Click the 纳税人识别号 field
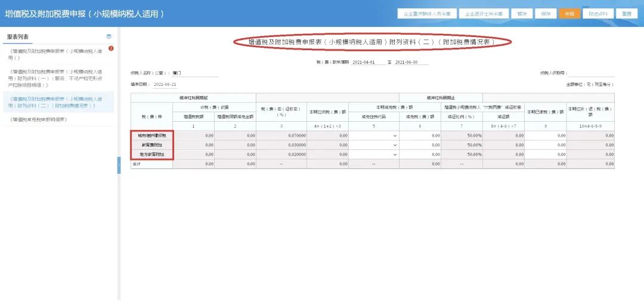Image resolution: width=644 pixels, height=302 pixels. point(592,73)
